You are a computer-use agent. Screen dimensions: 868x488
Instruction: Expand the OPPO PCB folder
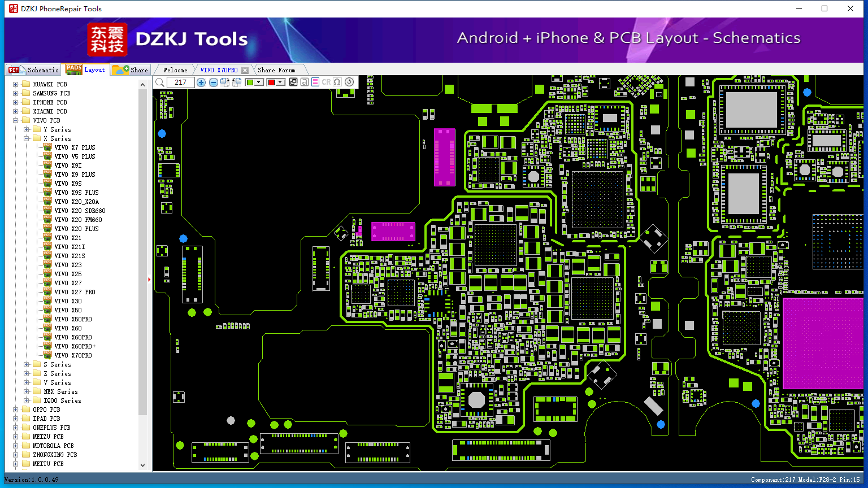16,409
